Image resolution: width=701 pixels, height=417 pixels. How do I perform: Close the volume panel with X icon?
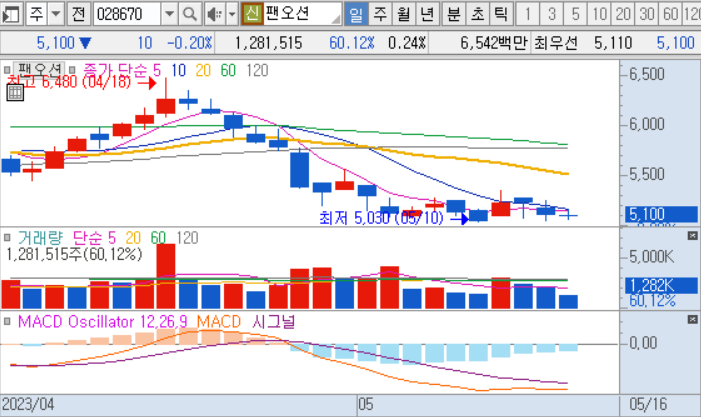[x=692, y=236]
